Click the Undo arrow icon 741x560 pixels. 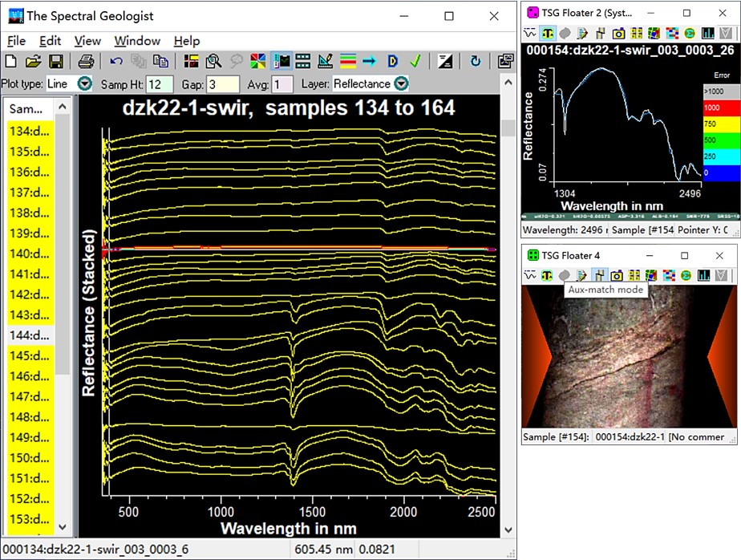(x=116, y=61)
